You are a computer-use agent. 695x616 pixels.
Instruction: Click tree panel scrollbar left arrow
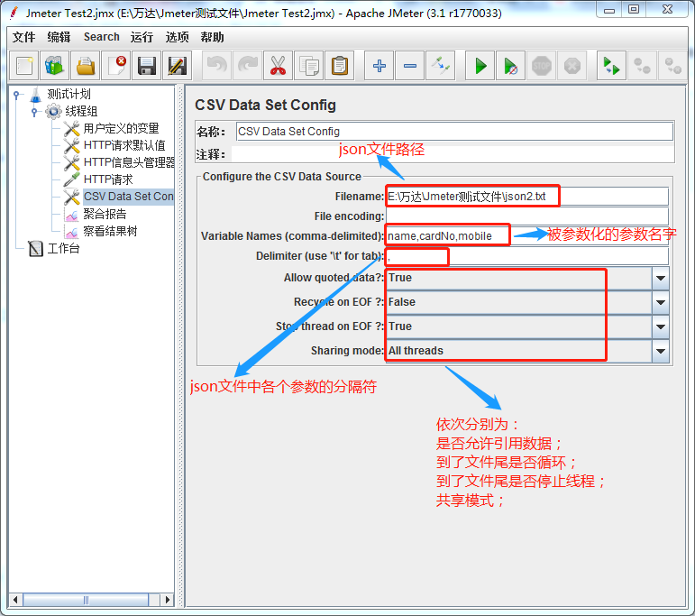15,600
